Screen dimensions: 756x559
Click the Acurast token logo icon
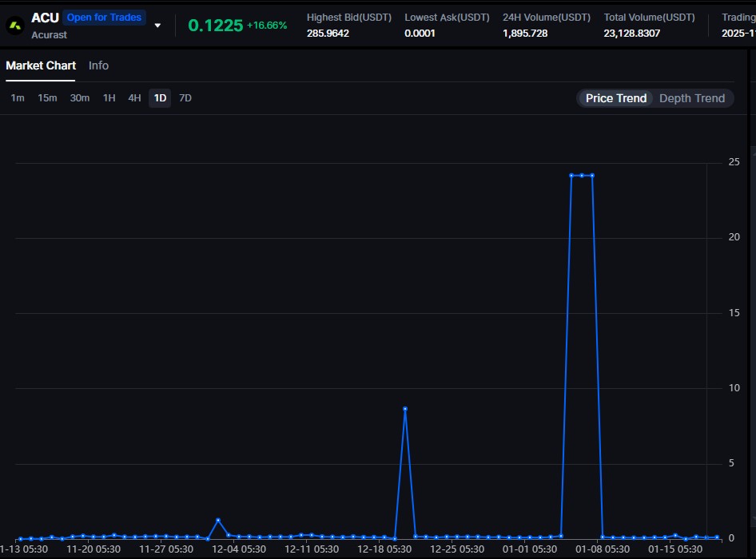point(15,26)
